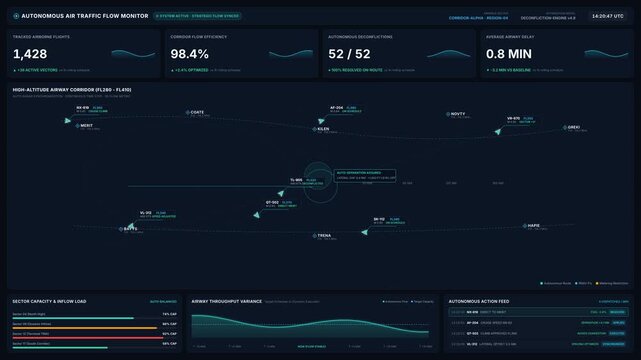Click the NX-619 flight data label

(x=92, y=109)
